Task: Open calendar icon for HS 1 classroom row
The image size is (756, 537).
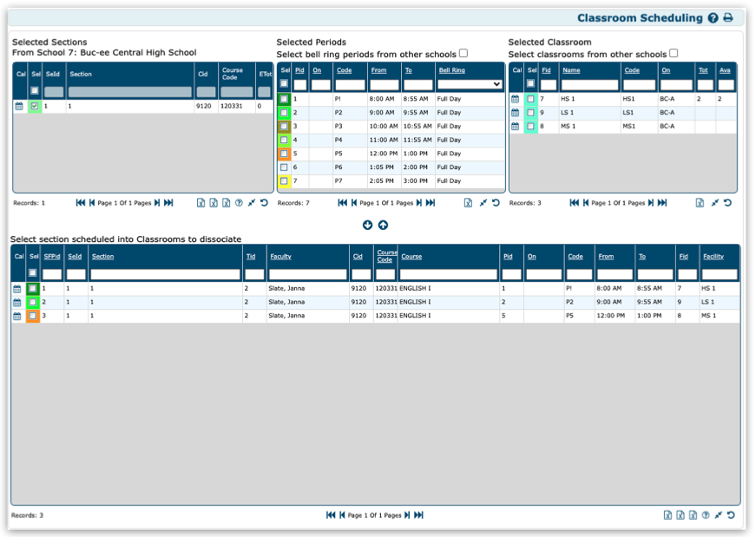Action: (x=516, y=100)
